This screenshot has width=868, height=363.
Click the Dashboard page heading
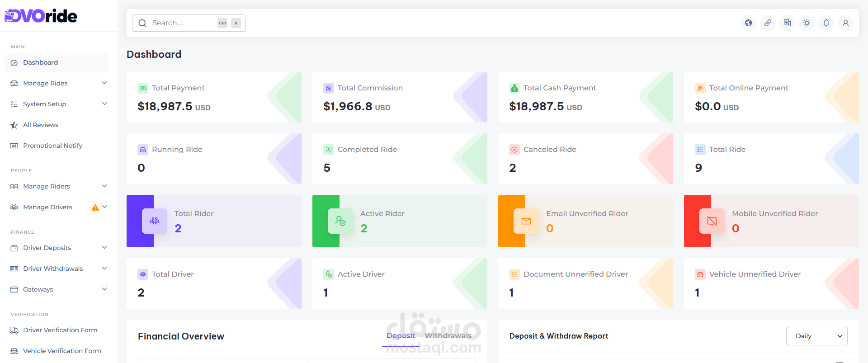(x=154, y=55)
